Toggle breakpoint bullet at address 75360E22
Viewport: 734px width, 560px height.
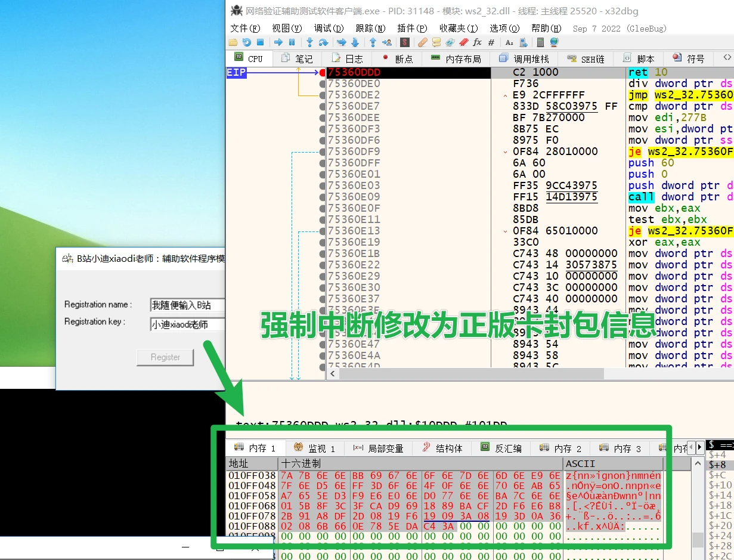(x=323, y=265)
